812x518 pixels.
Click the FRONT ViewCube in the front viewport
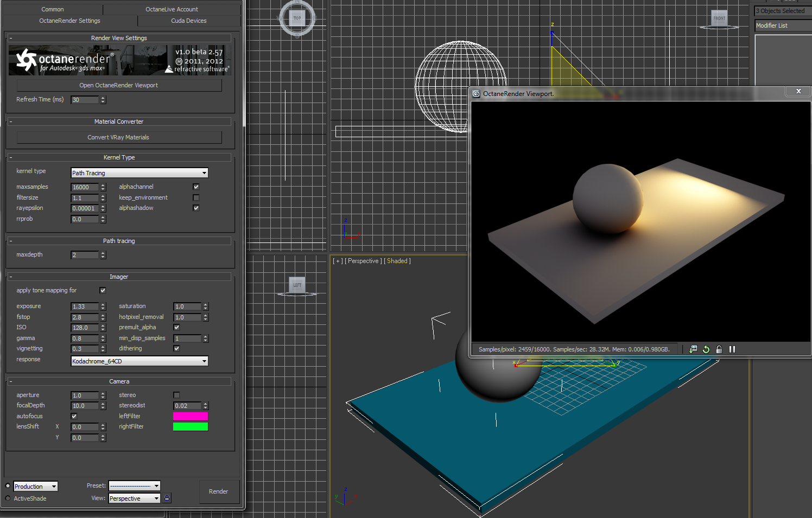(x=719, y=18)
